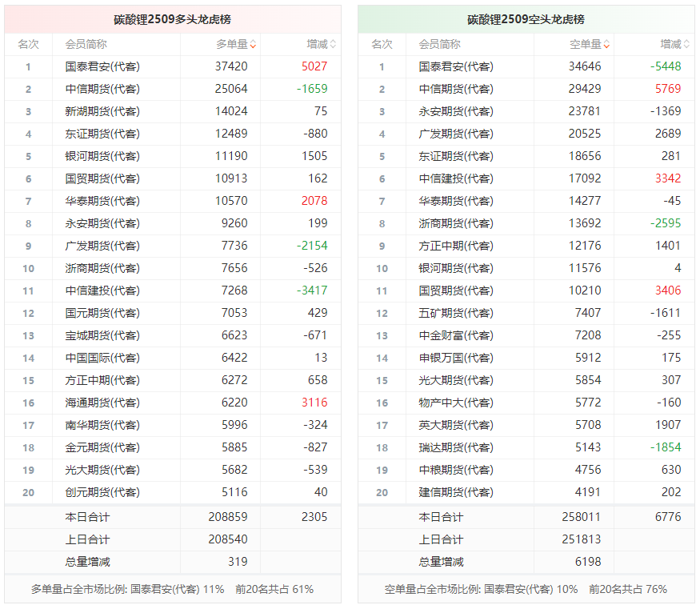Screen dimensions: 700x609
Task: Click 本日合计 label in long table
Action: point(87,517)
